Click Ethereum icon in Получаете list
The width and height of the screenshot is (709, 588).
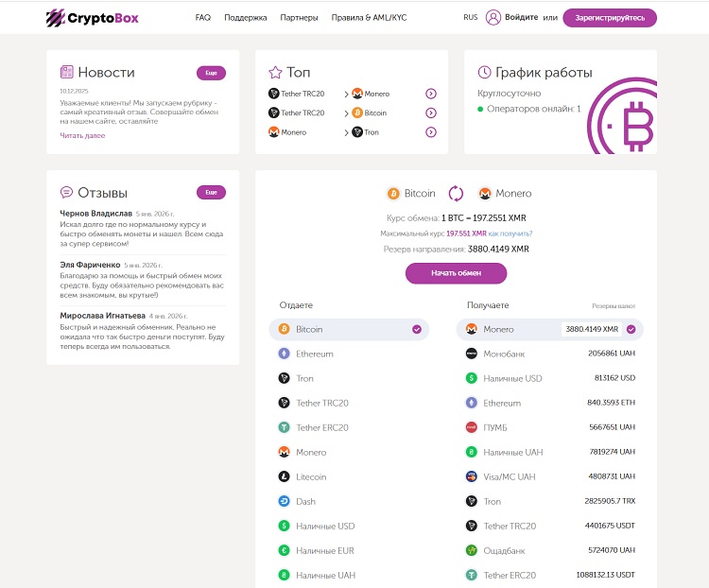(472, 403)
